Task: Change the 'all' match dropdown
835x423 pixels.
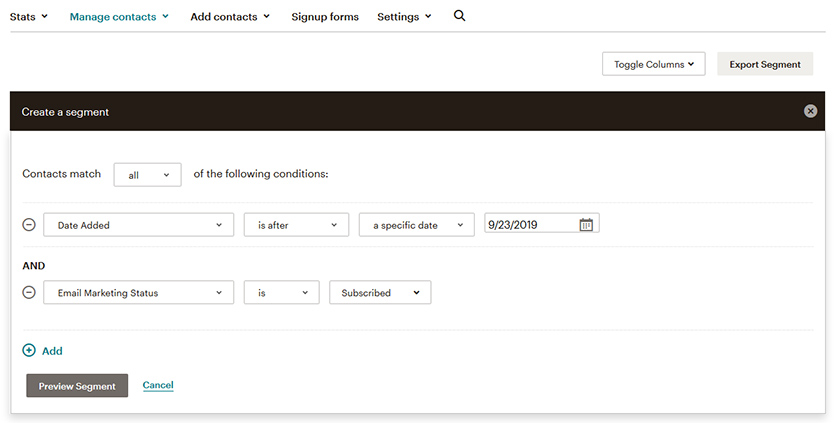Action: pos(148,175)
